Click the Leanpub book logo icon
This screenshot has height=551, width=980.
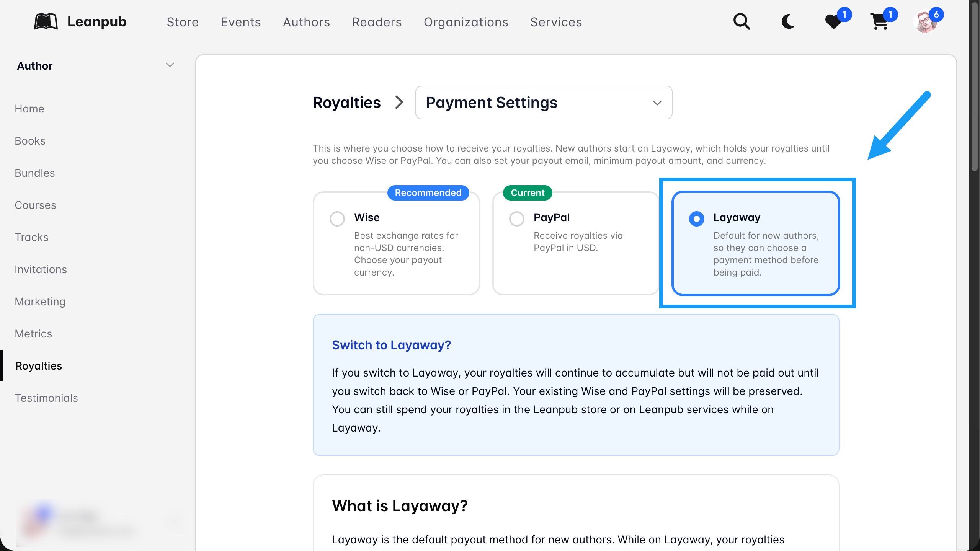tap(46, 22)
